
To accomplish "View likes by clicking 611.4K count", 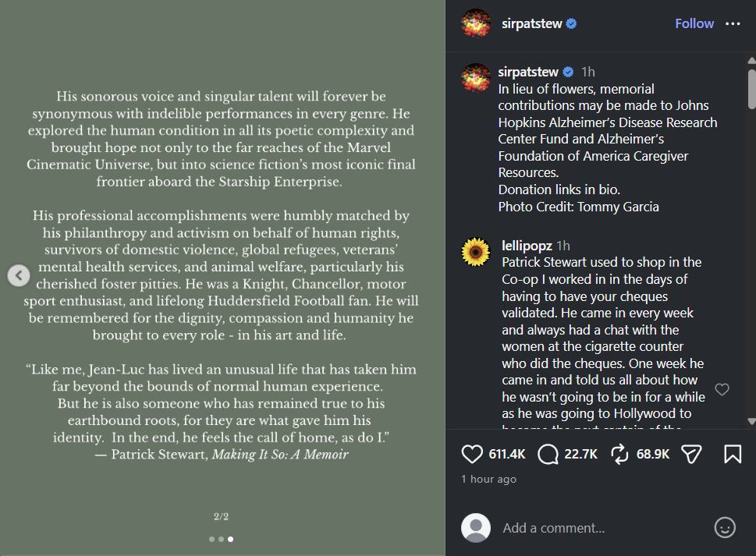I will pos(507,455).
